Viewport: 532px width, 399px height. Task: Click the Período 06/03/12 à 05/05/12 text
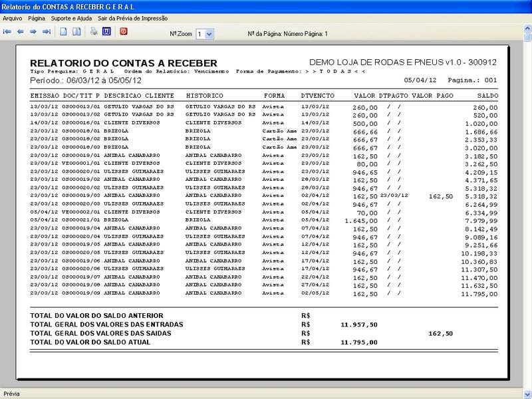tap(86, 80)
